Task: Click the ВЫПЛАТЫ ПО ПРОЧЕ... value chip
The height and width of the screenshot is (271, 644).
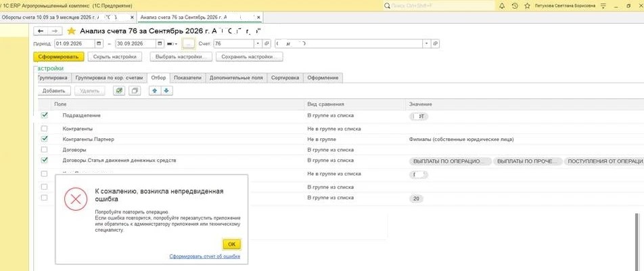Action: [x=528, y=162]
